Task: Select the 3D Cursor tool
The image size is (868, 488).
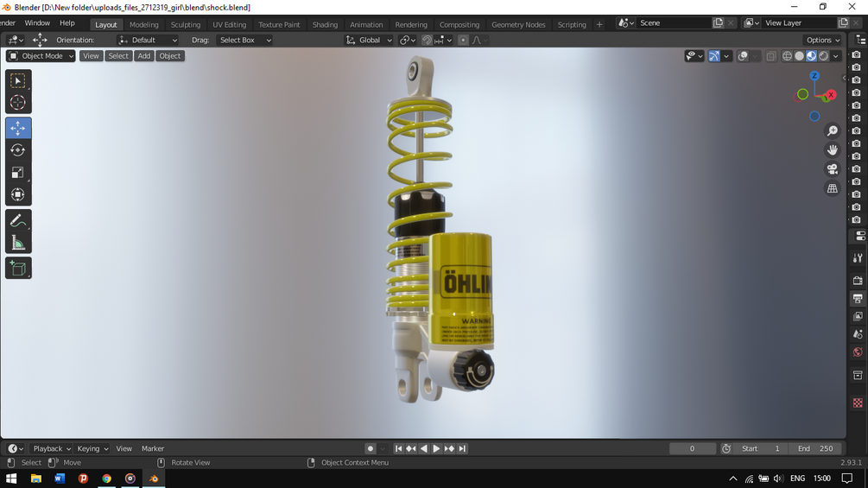Action: pyautogui.click(x=18, y=103)
